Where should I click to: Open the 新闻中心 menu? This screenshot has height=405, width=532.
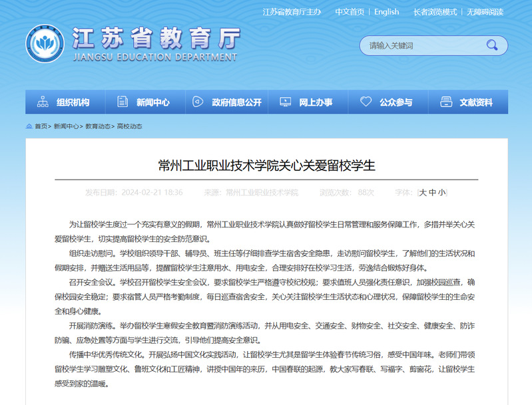pyautogui.click(x=152, y=102)
